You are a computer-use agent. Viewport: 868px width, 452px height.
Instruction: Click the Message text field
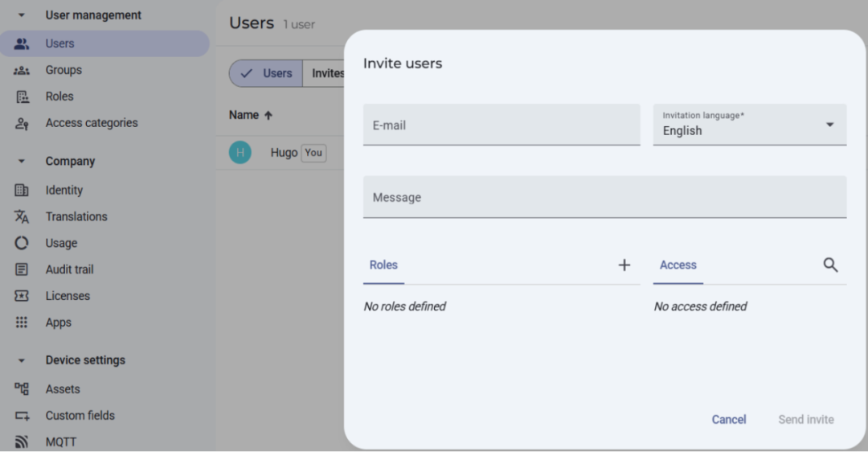coord(604,198)
